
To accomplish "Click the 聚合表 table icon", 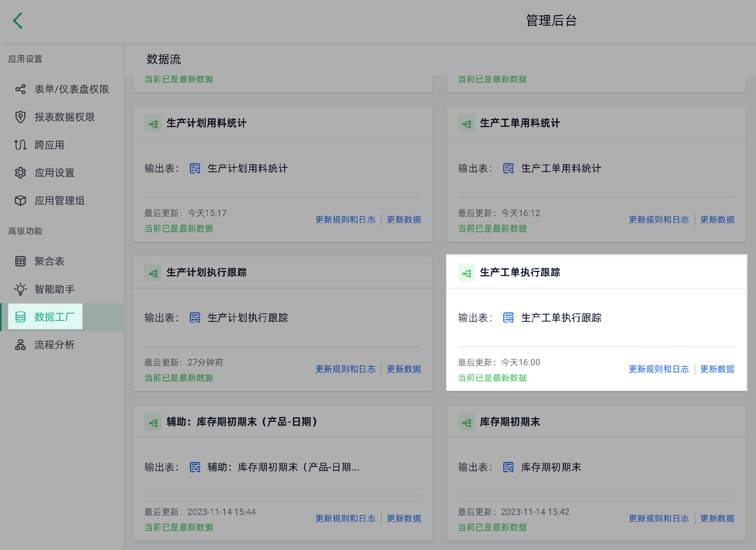I will point(20,261).
